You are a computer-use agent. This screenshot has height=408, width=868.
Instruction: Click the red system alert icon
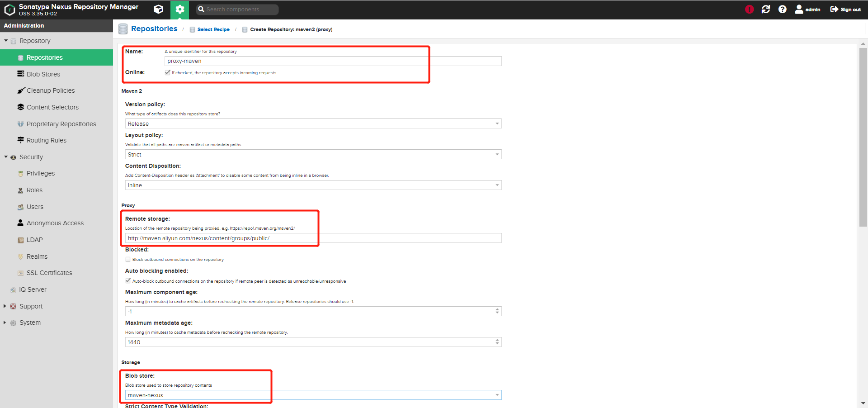(x=749, y=9)
